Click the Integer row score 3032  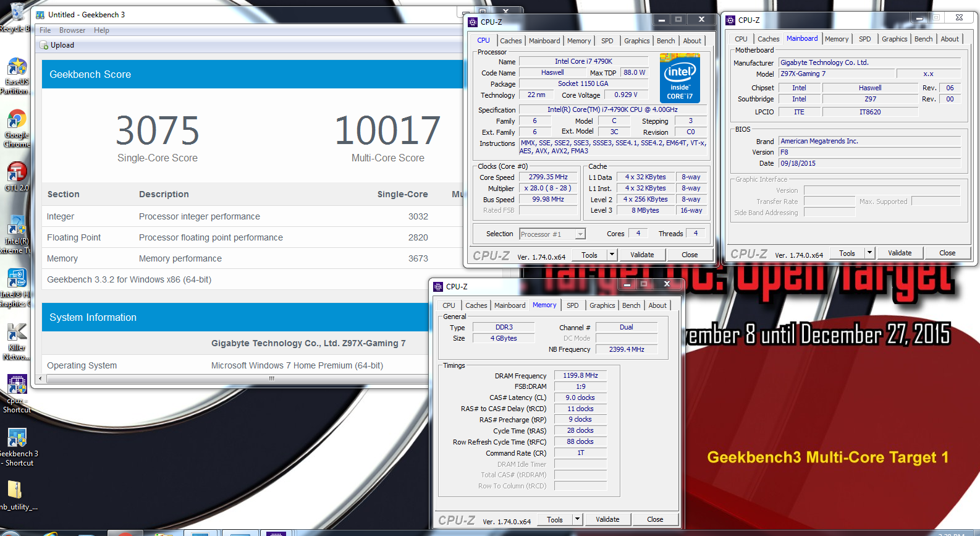418,216
